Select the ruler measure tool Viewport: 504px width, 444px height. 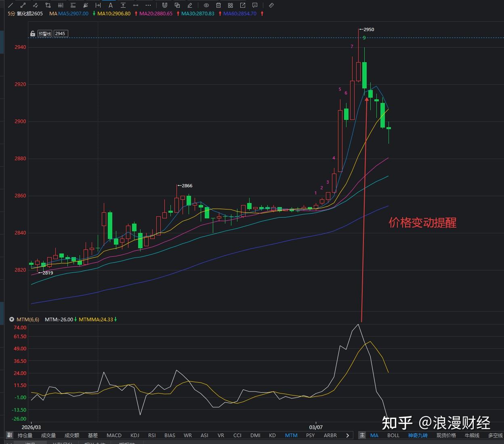pos(271,5)
